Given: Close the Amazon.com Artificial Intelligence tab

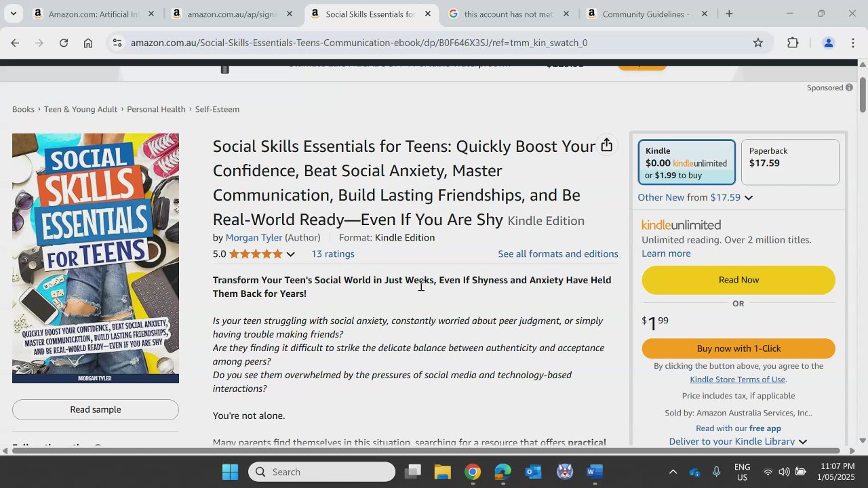Looking at the screenshot, I should [x=151, y=14].
